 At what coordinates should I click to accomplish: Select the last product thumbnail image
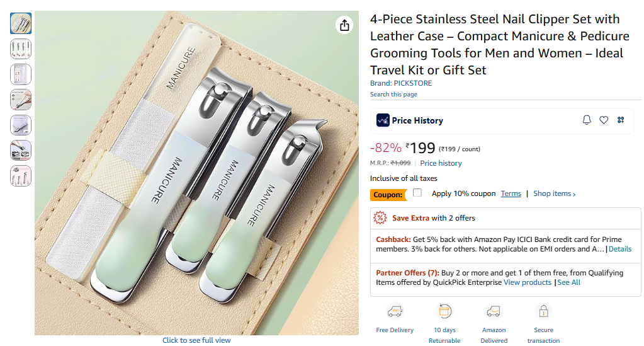tap(21, 176)
